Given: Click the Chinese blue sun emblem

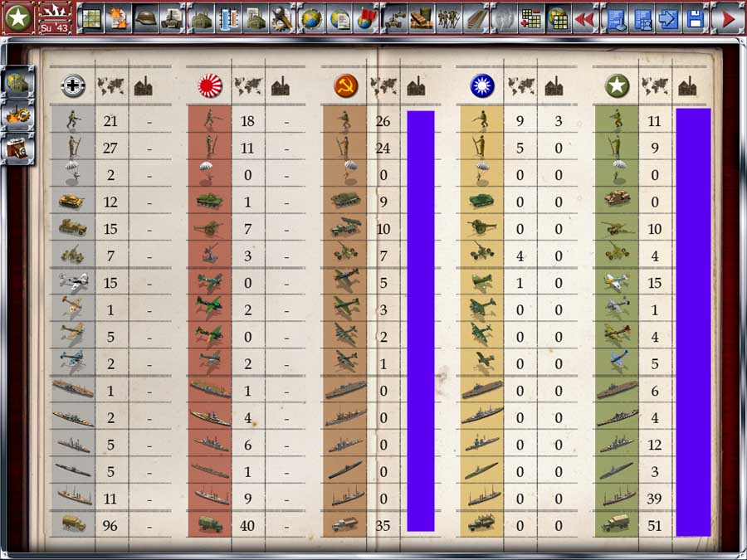Looking at the screenshot, I should (482, 86).
